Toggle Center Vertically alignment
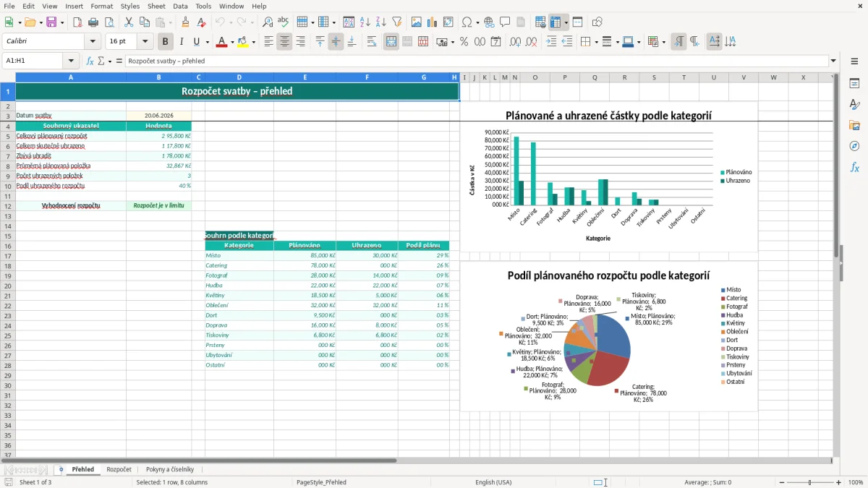The image size is (868, 488). (336, 42)
